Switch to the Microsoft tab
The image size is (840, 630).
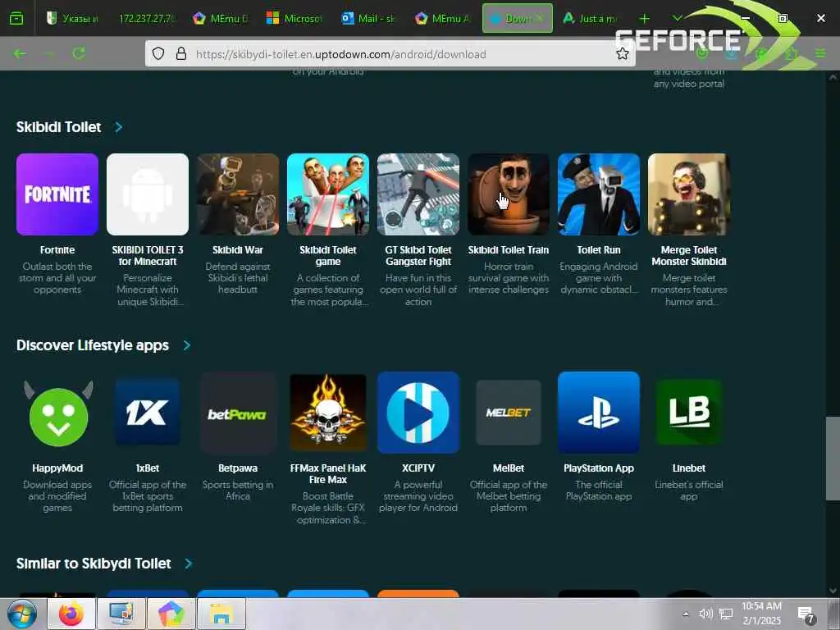point(294,18)
